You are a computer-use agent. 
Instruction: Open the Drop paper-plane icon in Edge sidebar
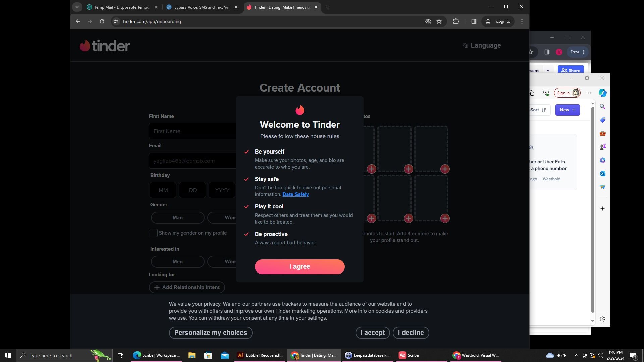point(602,187)
